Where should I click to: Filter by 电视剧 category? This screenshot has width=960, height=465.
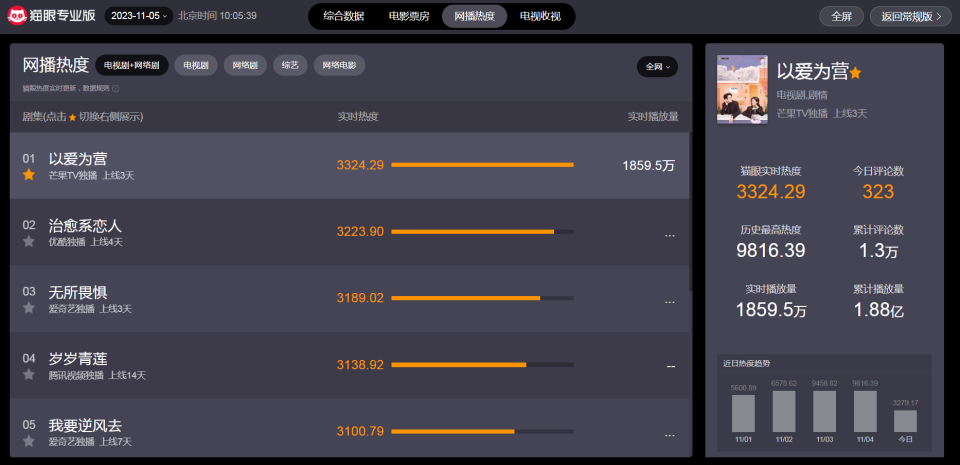tap(196, 65)
